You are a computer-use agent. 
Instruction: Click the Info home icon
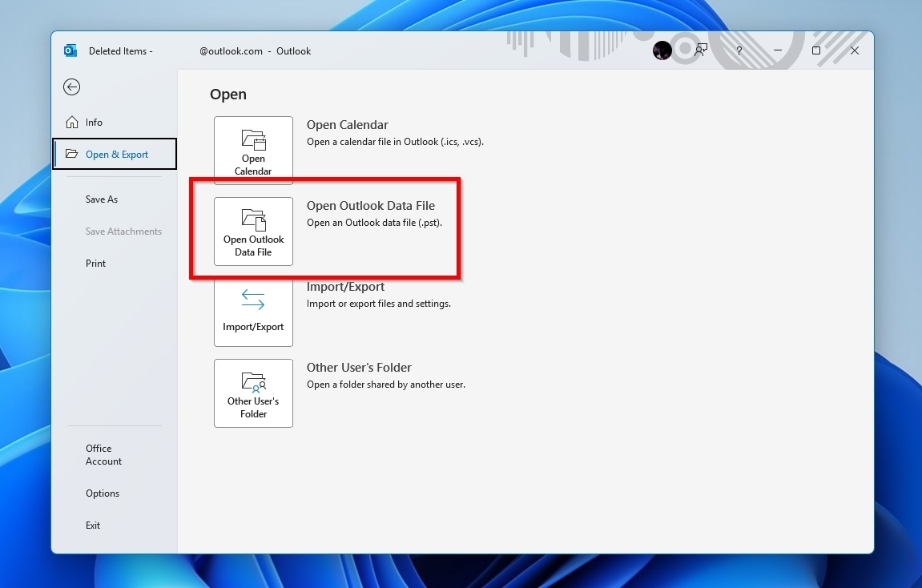(x=72, y=123)
